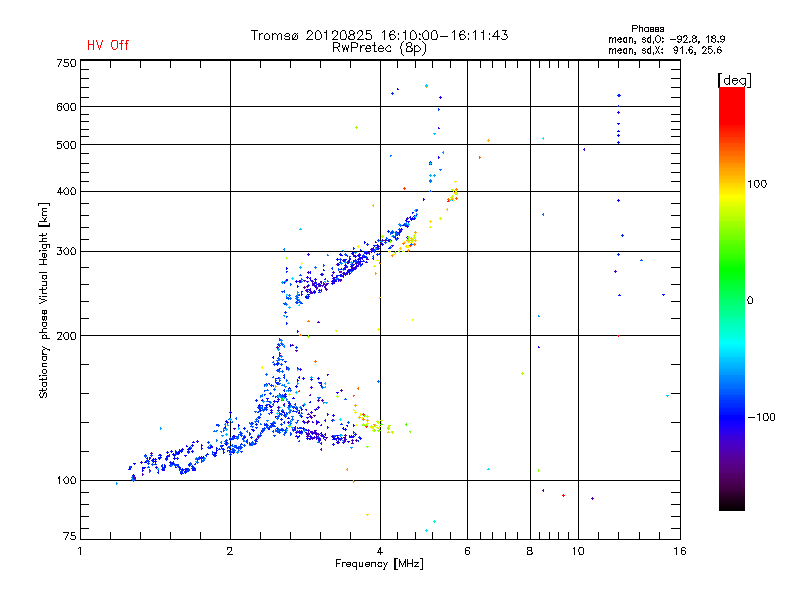Click the y-axis tick label '600'
The image size is (800, 600).
(66, 107)
